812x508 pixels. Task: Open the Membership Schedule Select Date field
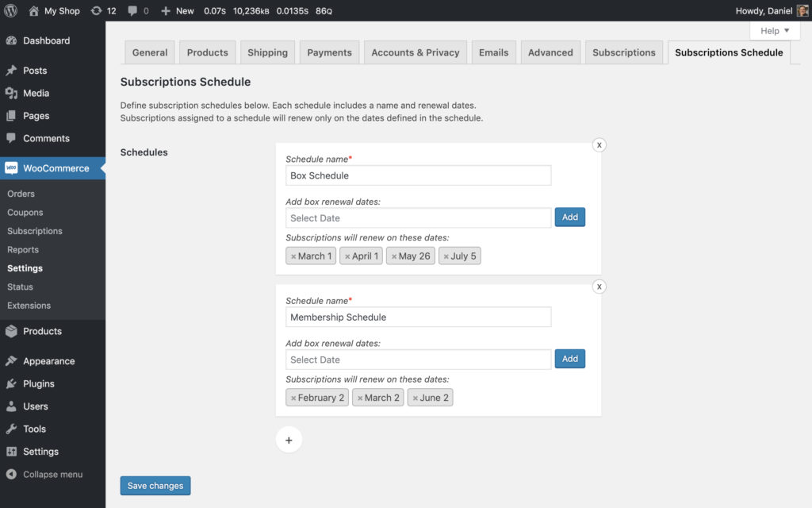(419, 360)
